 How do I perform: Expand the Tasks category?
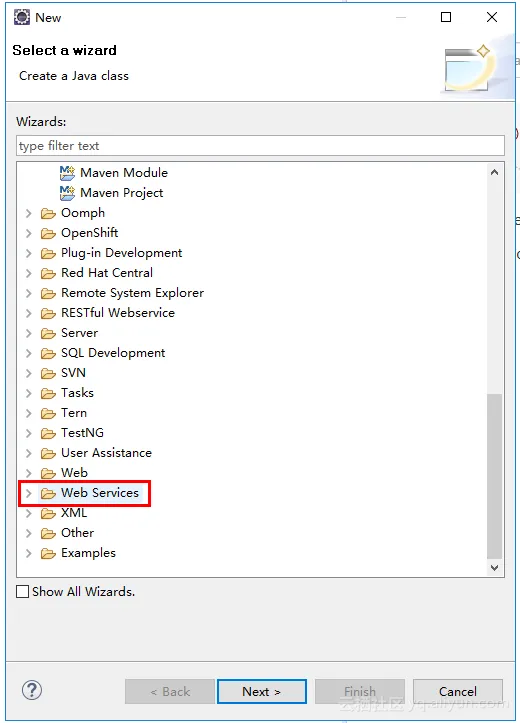coord(29,393)
